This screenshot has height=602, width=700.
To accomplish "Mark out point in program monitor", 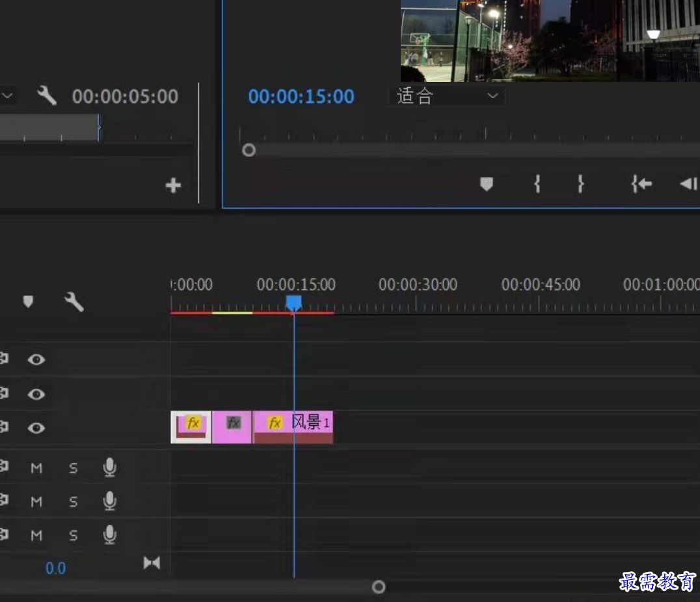I will click(580, 183).
